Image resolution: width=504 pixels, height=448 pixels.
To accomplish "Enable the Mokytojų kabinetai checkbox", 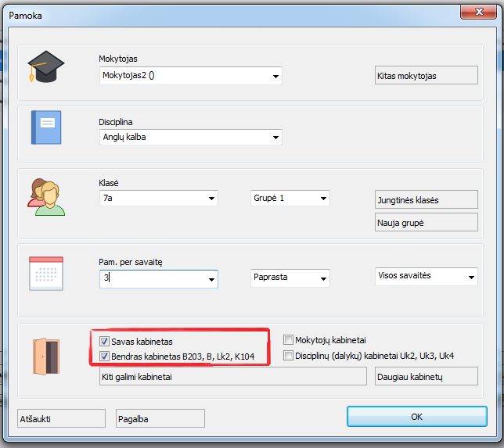I will (289, 340).
